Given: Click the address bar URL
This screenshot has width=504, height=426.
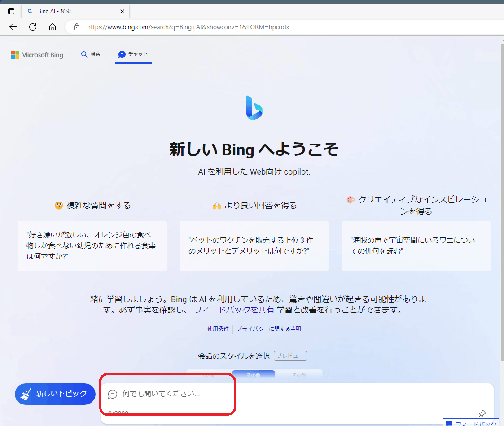Looking at the screenshot, I should (188, 27).
